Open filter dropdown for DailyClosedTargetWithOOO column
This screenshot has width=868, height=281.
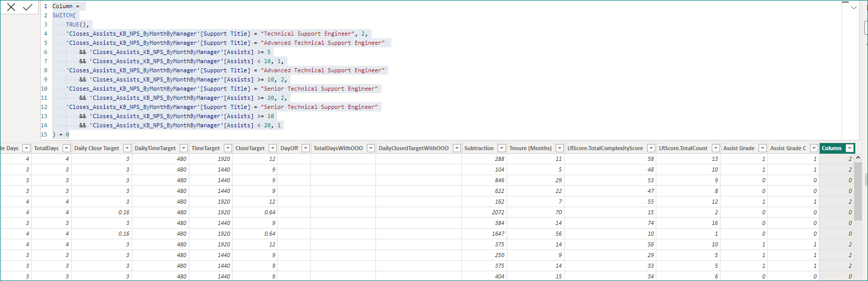pos(457,148)
